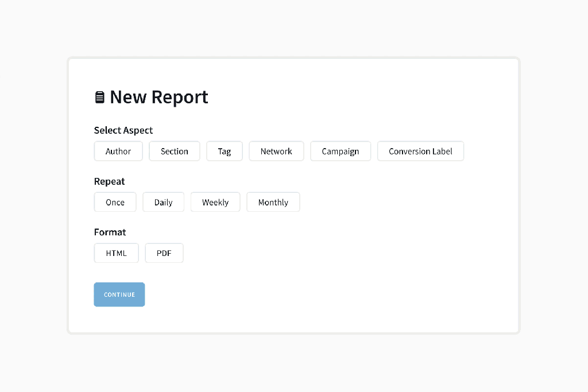Set the report to repeat Daily
The height and width of the screenshot is (392, 588).
(x=163, y=202)
